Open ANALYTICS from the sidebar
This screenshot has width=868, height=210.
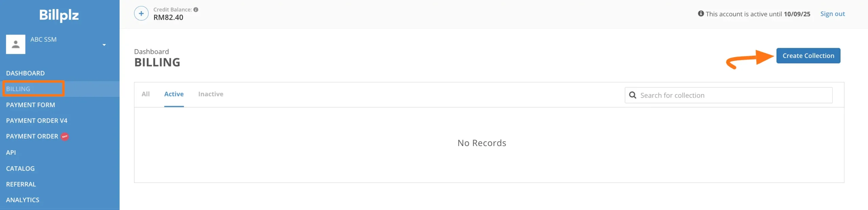point(23,200)
